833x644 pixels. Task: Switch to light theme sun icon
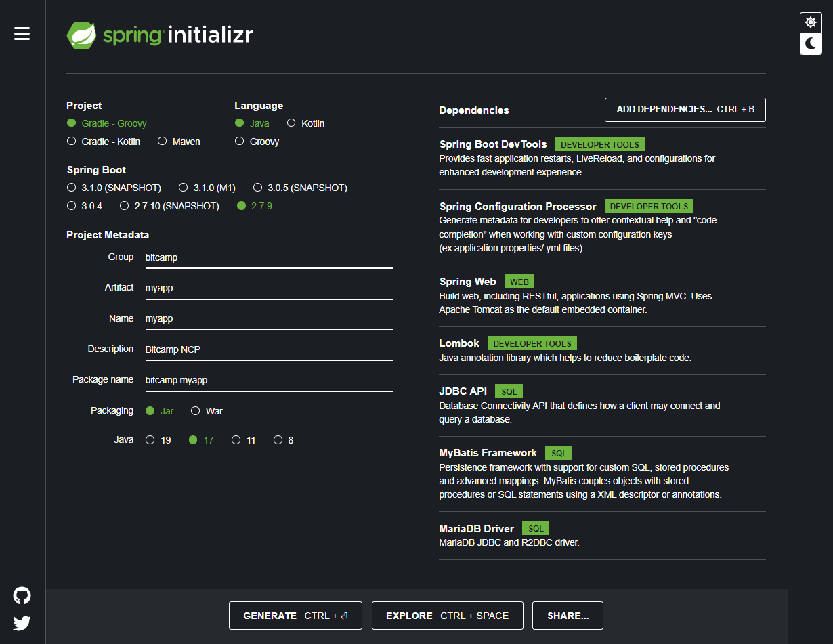tap(811, 23)
